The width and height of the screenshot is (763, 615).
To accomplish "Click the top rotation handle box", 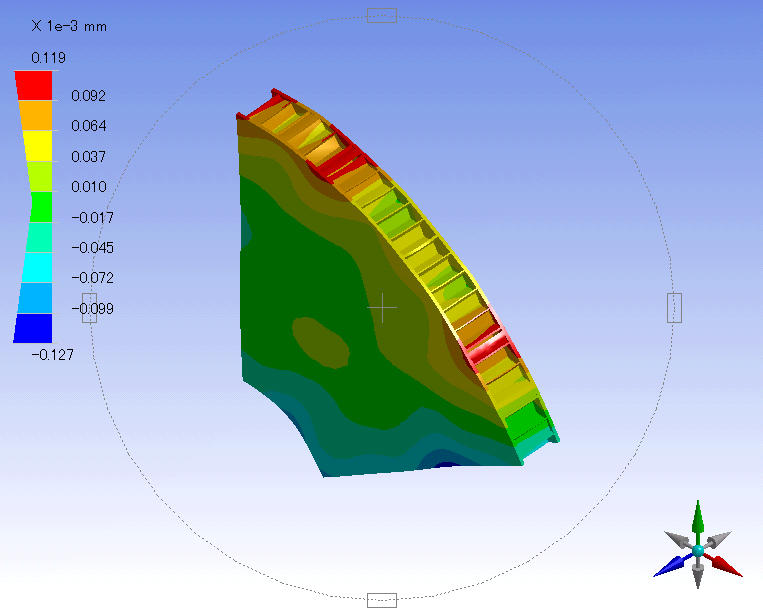I will (x=382, y=16).
